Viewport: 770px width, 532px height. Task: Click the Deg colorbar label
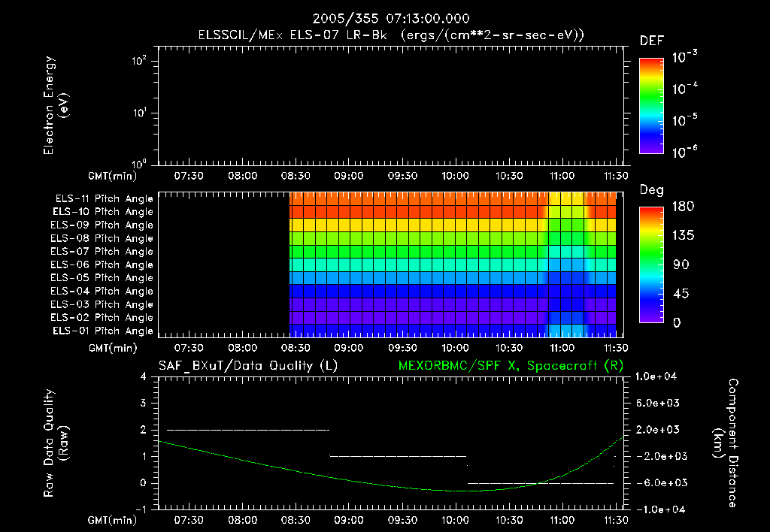click(x=651, y=190)
